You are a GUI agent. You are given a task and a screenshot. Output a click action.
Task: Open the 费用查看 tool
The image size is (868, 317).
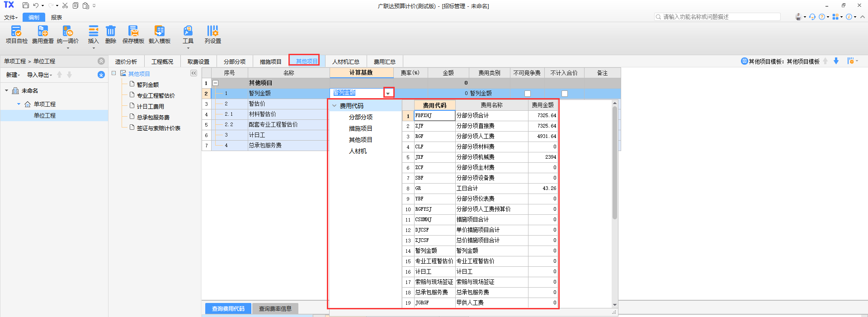coord(42,31)
